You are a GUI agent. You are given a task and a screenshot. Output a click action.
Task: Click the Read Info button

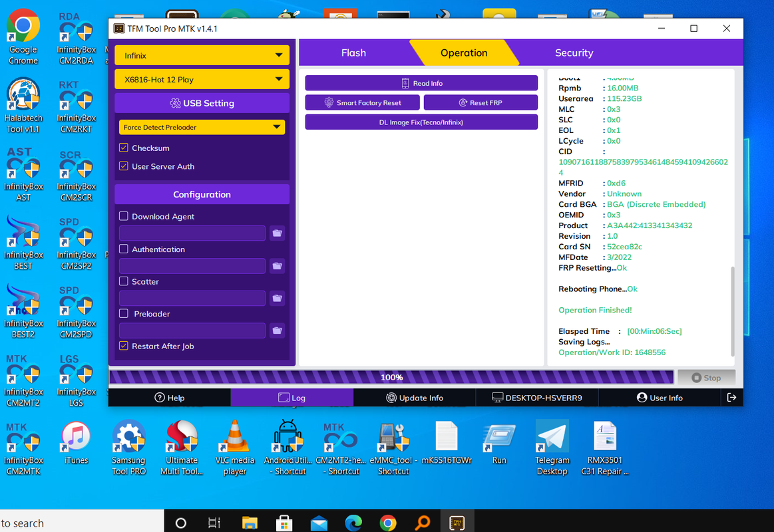pyautogui.click(x=421, y=83)
